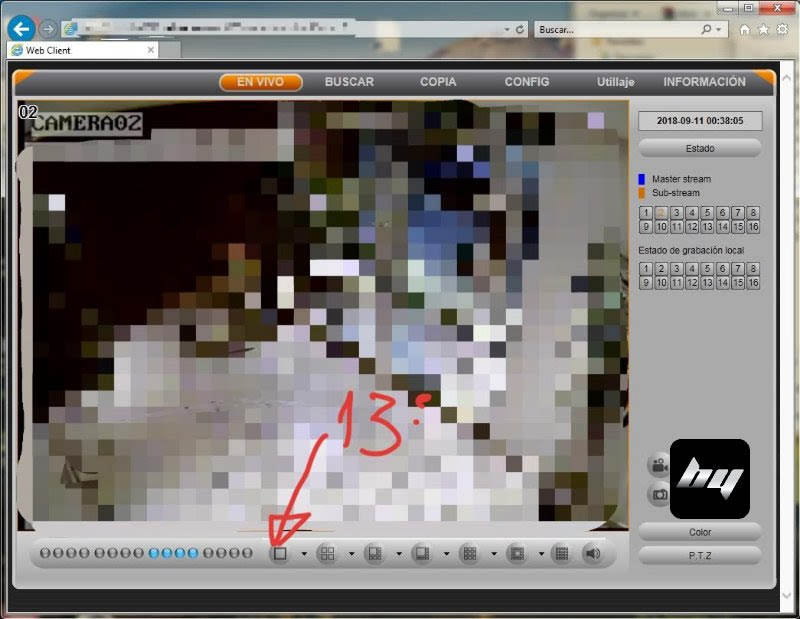
Task: Toggle local recording channel 1
Action: tap(646, 269)
